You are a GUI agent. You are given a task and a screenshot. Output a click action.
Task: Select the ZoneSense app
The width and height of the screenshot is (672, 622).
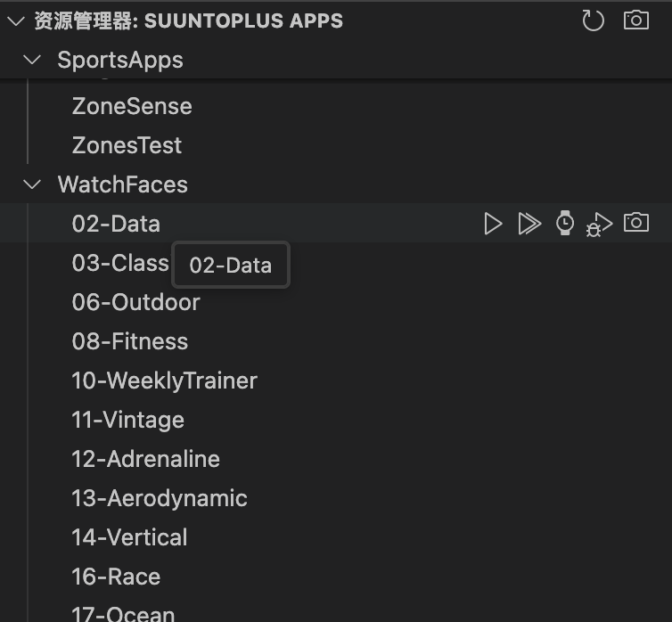(132, 106)
